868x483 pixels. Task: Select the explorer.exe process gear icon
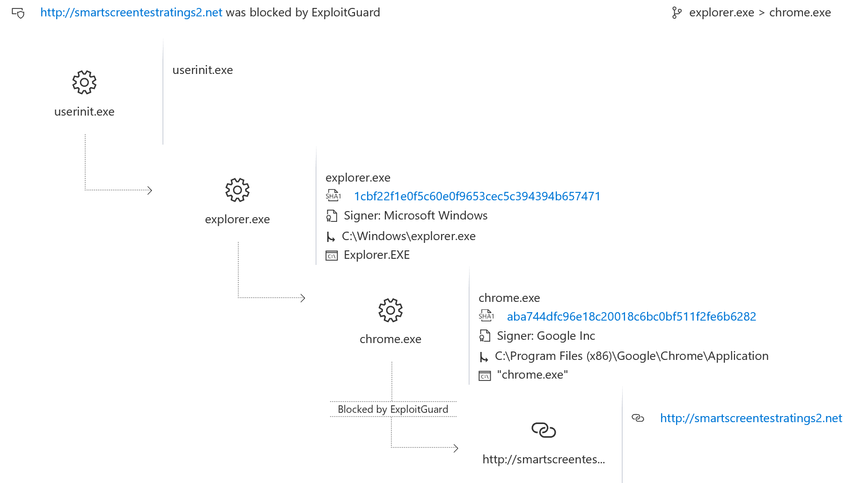[x=237, y=190]
